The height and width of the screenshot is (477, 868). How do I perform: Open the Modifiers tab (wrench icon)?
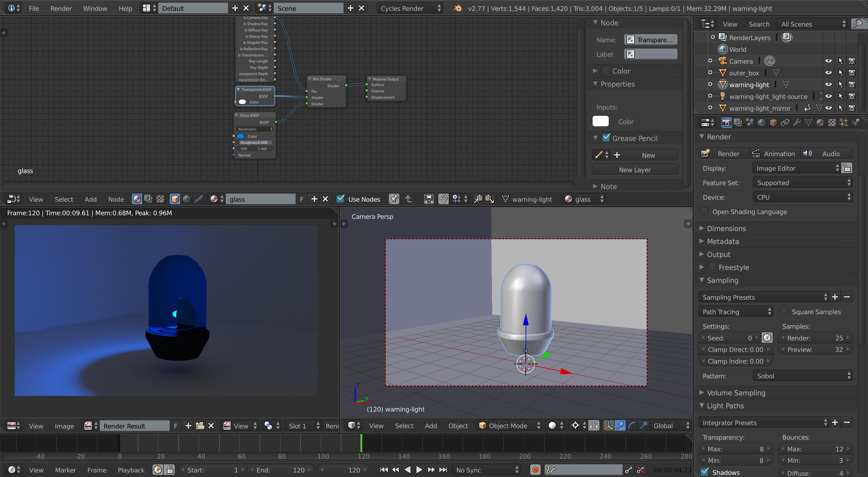point(797,123)
